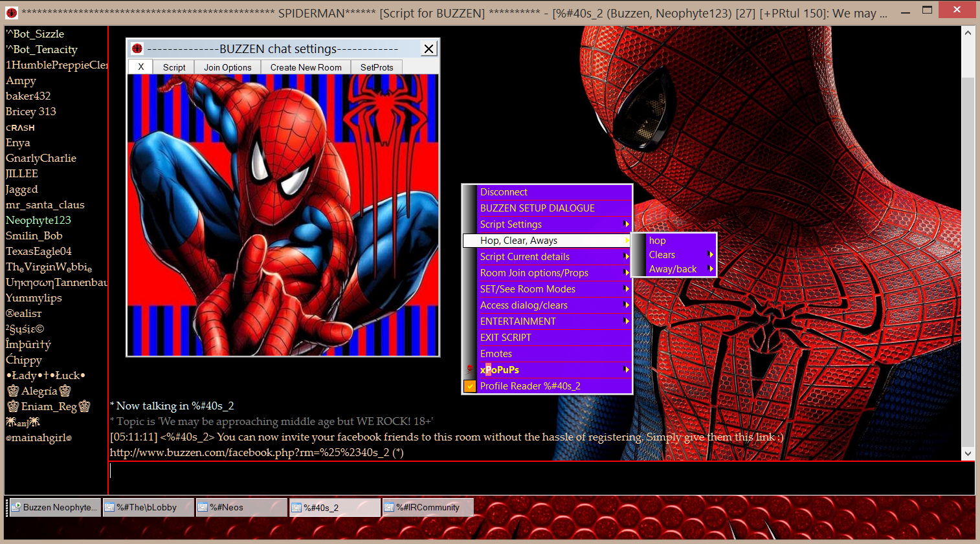The width and height of the screenshot is (980, 544).
Task: Expand the Away/back submenu arrow
Action: [x=711, y=269]
